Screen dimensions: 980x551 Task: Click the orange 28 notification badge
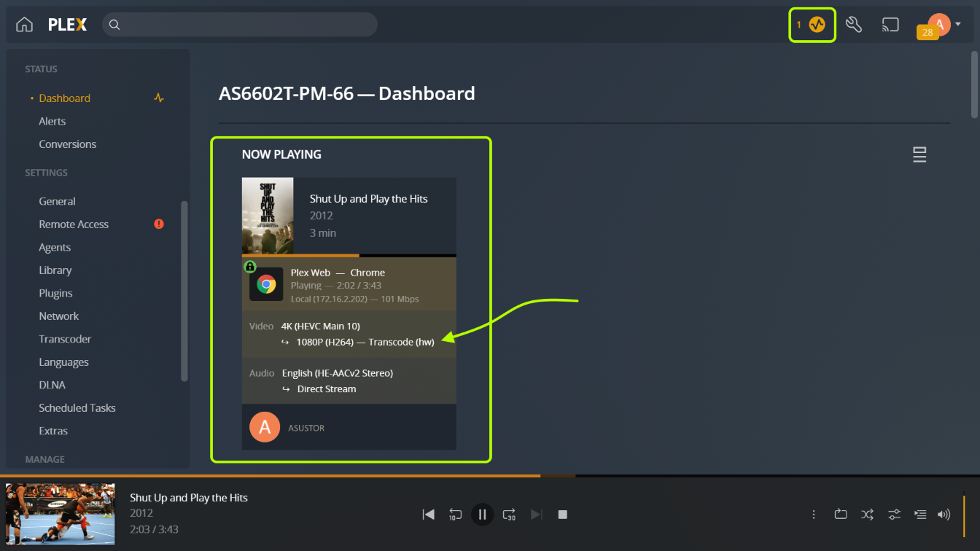coord(927,33)
